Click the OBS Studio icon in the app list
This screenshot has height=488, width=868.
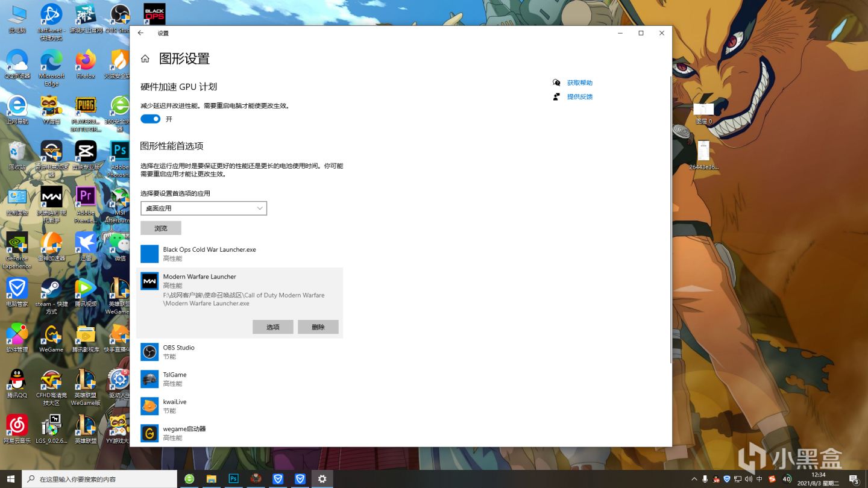pyautogui.click(x=149, y=352)
